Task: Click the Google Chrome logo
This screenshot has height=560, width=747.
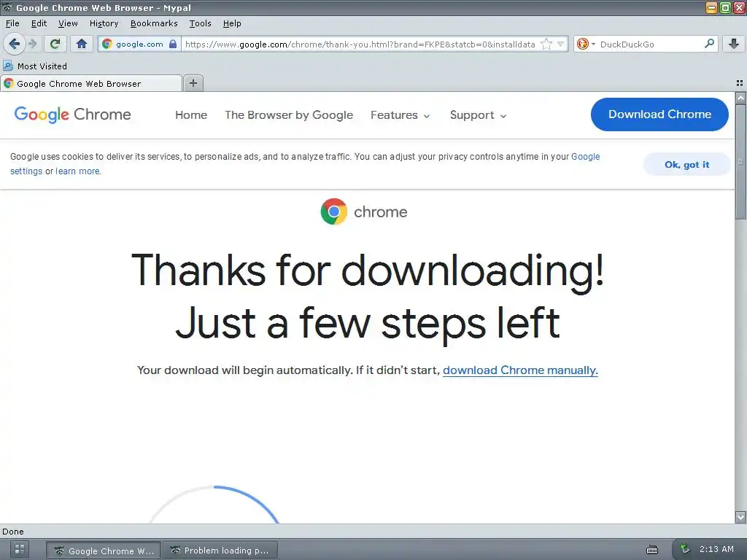Action: [72, 114]
